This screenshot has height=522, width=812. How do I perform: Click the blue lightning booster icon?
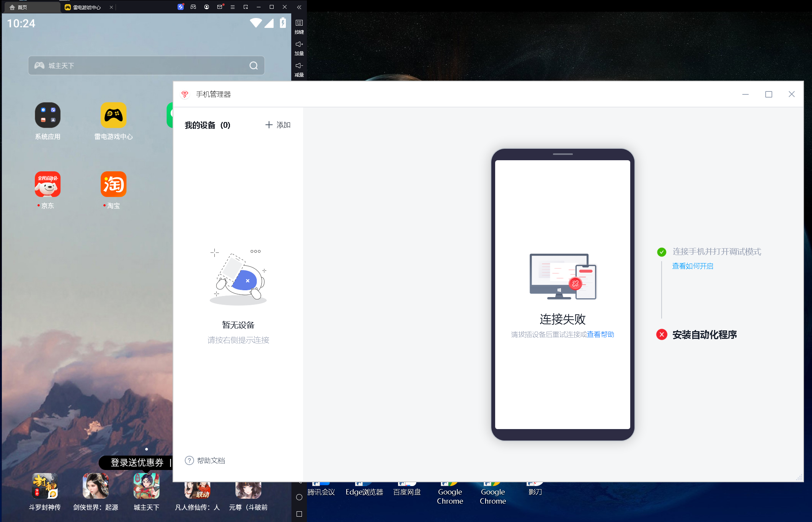tap(181, 7)
